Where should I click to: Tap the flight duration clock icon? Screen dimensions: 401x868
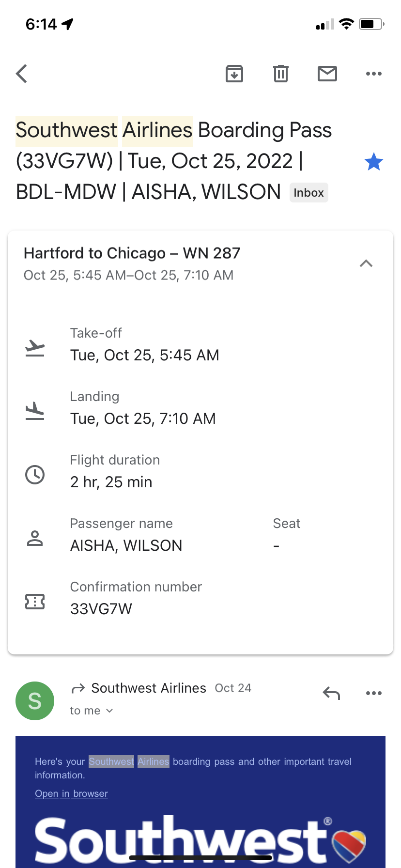pyautogui.click(x=35, y=474)
